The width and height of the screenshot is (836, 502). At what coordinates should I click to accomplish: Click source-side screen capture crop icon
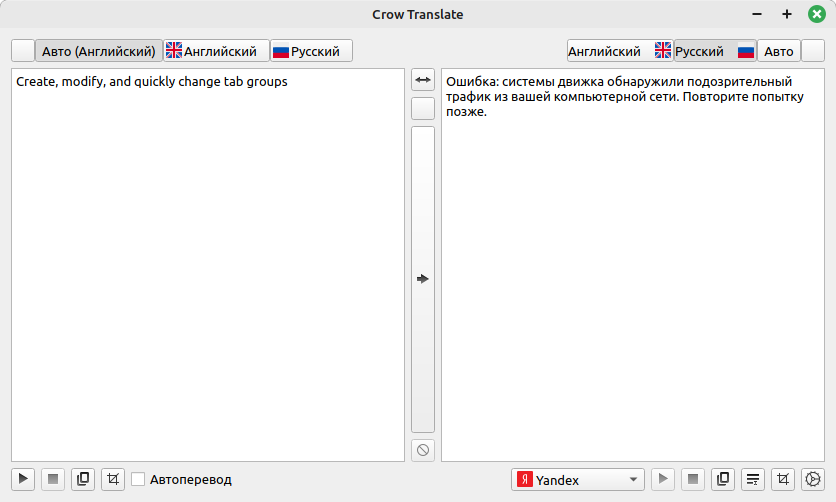[113, 480]
